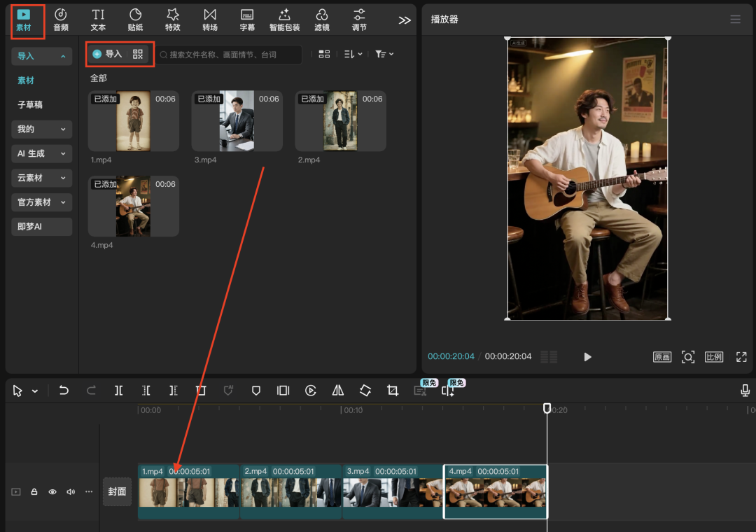Image resolution: width=756 pixels, height=532 pixels.
Task: Click the crop icon in timeline toolbar
Action: point(393,391)
